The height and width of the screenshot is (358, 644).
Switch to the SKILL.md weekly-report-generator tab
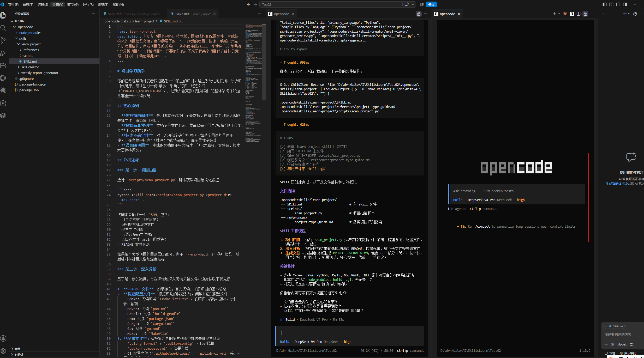(x=133, y=14)
